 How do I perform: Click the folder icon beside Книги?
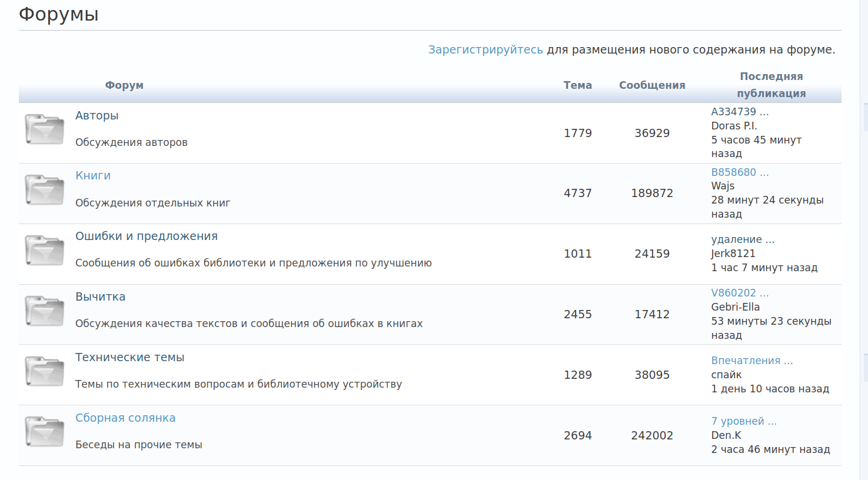pyautogui.click(x=44, y=190)
